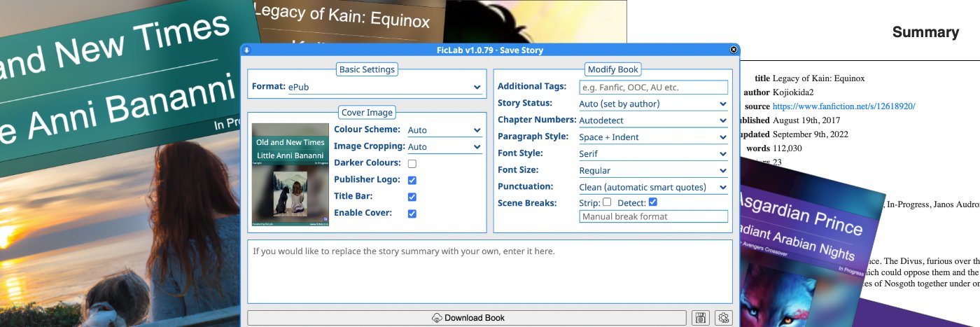Click the Legacy of Kain: Equinox cover behind dialog

click(x=350, y=21)
